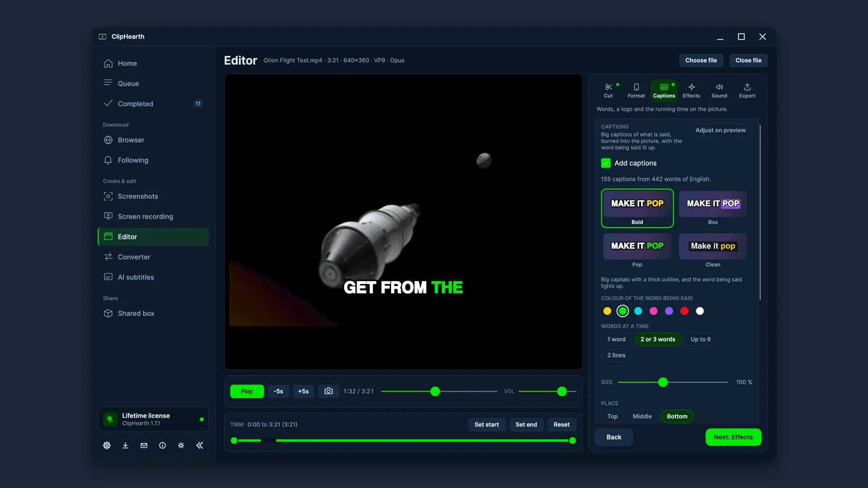Pick the red highlight colour swatch
Image resolution: width=868 pixels, height=488 pixels.
[684, 311]
